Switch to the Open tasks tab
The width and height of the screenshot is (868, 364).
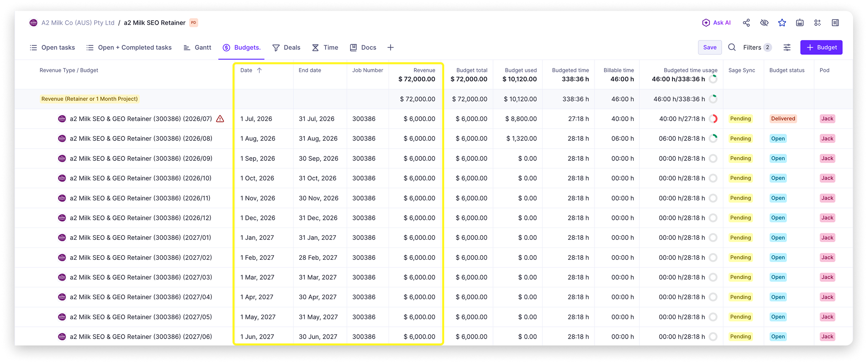pyautogui.click(x=53, y=47)
